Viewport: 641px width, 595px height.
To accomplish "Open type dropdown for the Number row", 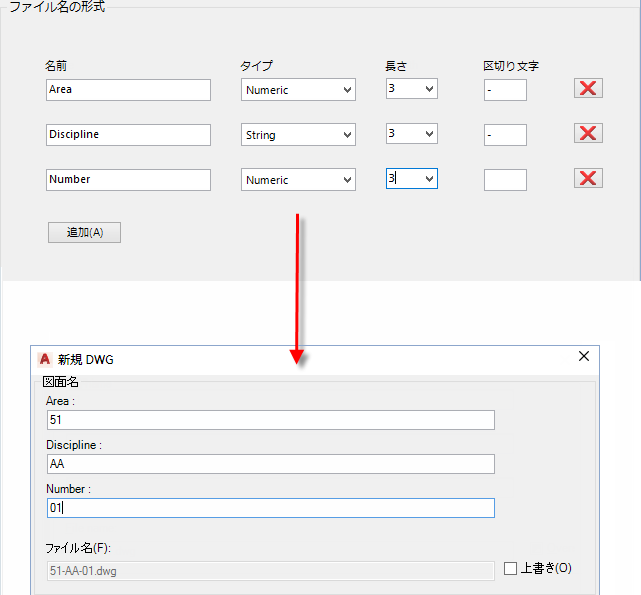I will pyautogui.click(x=298, y=180).
